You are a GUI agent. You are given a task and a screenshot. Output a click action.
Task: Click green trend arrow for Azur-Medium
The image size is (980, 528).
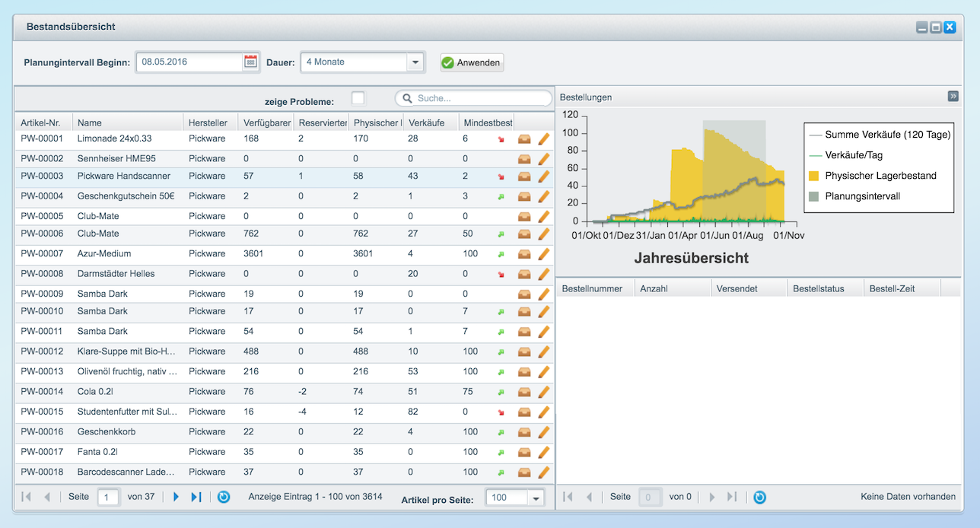point(501,254)
